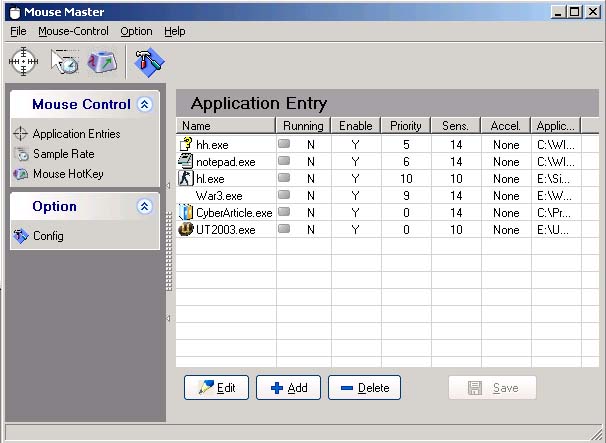Click the running status indicator for hl.exe
The height and width of the screenshot is (443, 606).
(x=284, y=177)
